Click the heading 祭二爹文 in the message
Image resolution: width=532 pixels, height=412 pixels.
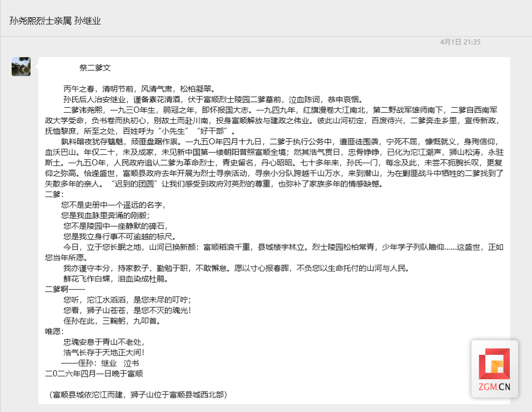[x=95, y=68]
